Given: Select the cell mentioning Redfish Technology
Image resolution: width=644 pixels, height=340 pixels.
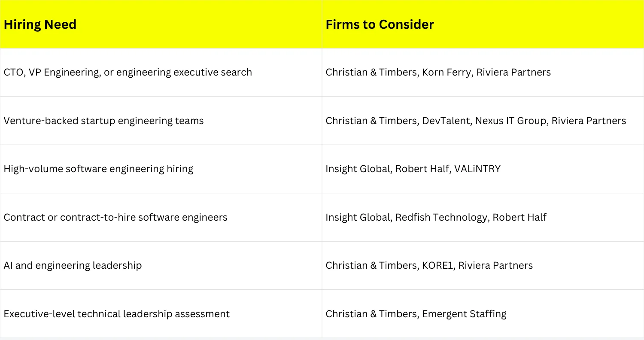Looking at the screenshot, I should (x=483, y=217).
